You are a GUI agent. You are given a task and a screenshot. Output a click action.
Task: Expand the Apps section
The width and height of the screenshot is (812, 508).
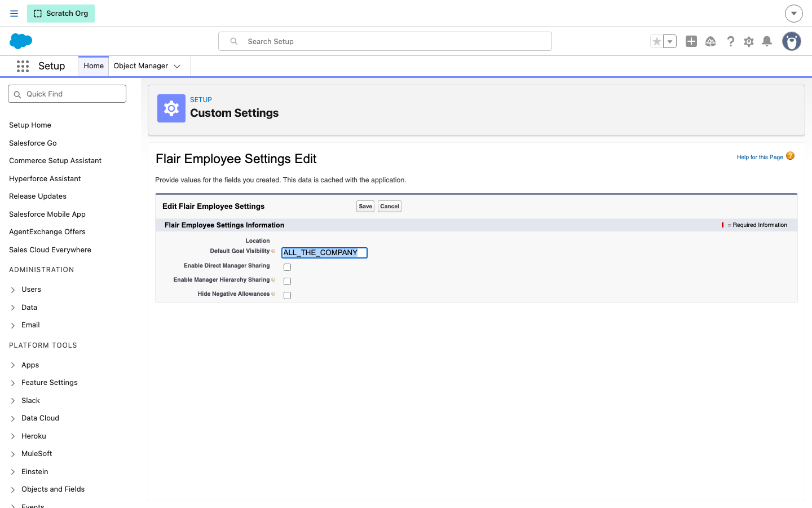tap(13, 365)
